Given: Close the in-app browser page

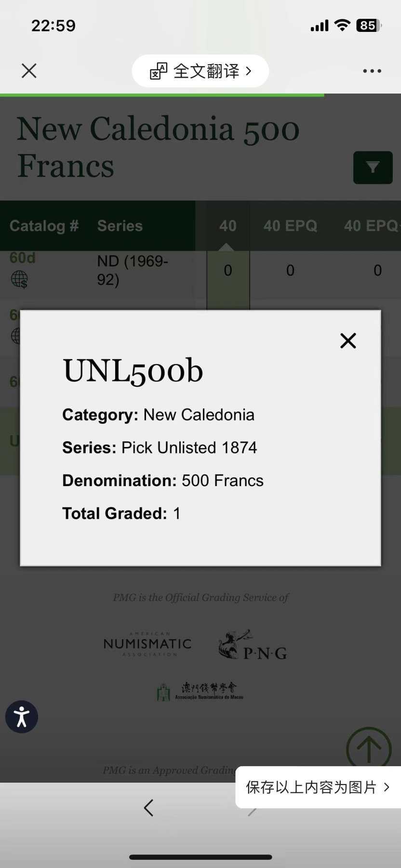Looking at the screenshot, I should click(x=29, y=71).
